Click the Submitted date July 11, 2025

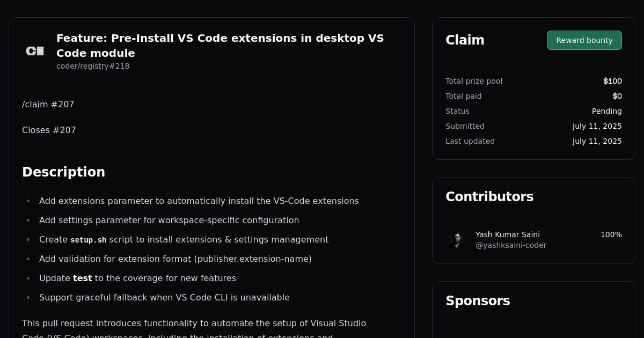pos(597,126)
